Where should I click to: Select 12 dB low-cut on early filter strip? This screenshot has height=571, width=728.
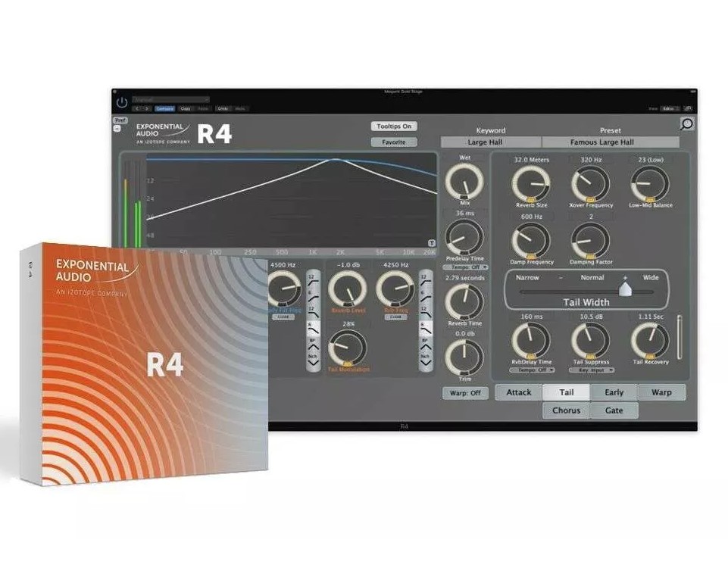point(314,279)
